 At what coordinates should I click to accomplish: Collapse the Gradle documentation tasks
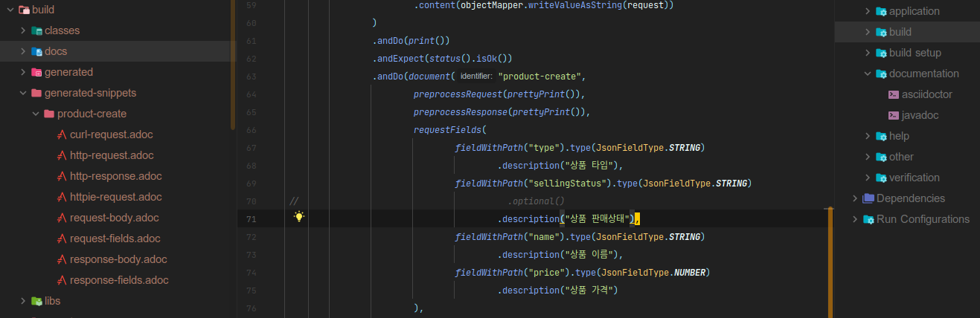click(868, 74)
